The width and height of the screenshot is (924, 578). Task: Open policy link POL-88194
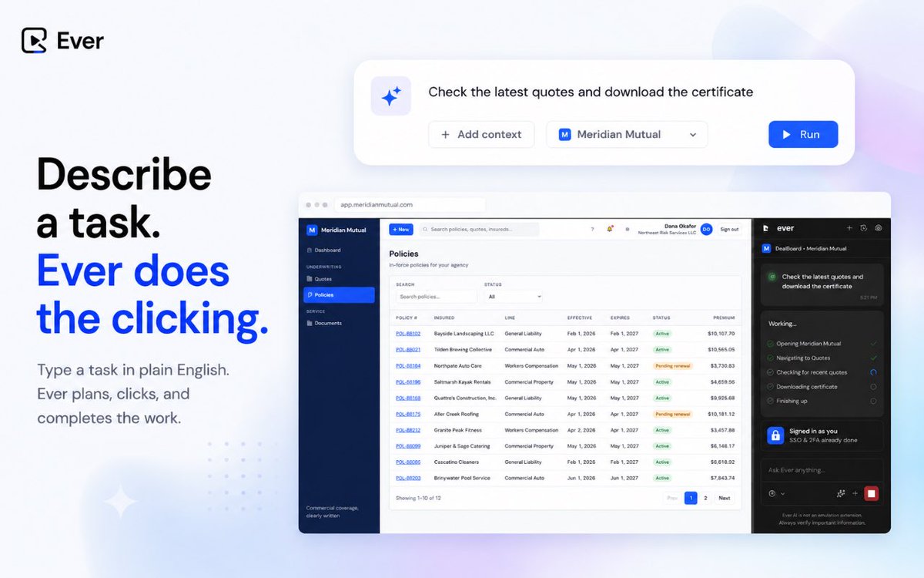point(408,366)
